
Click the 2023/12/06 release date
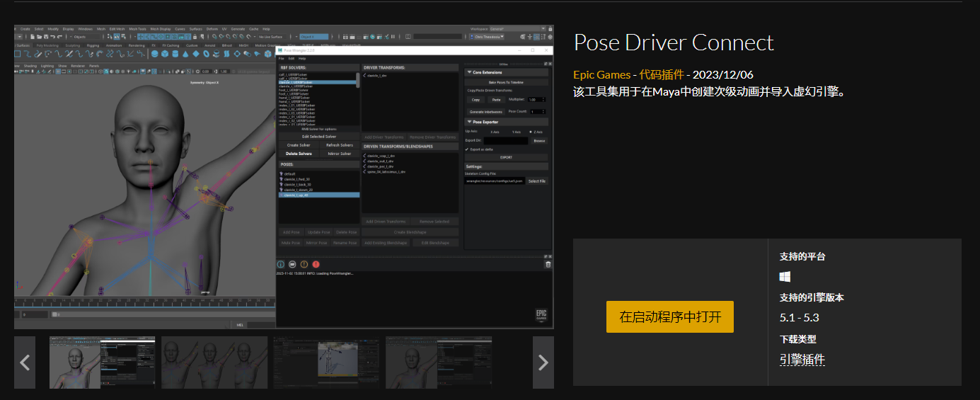click(723, 75)
